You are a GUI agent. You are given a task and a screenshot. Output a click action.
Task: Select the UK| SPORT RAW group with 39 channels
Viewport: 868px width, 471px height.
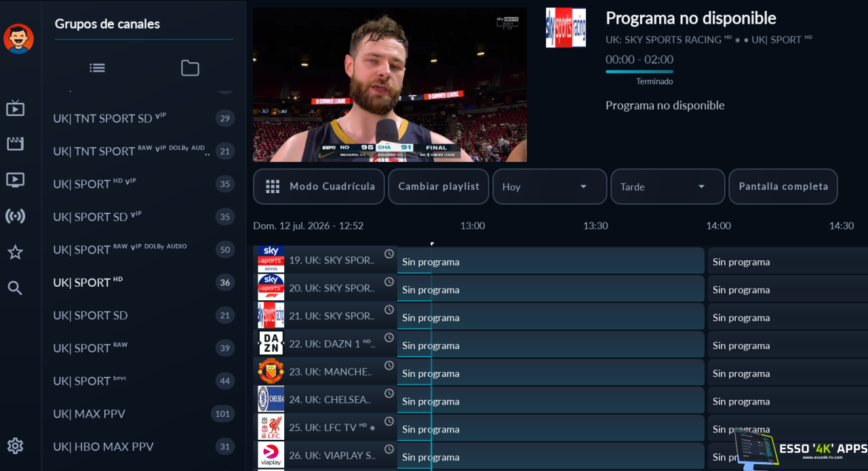pos(144,348)
